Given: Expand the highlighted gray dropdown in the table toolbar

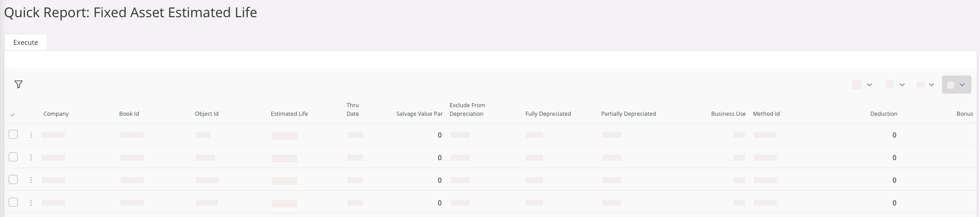Looking at the screenshot, I should pyautogui.click(x=956, y=85).
